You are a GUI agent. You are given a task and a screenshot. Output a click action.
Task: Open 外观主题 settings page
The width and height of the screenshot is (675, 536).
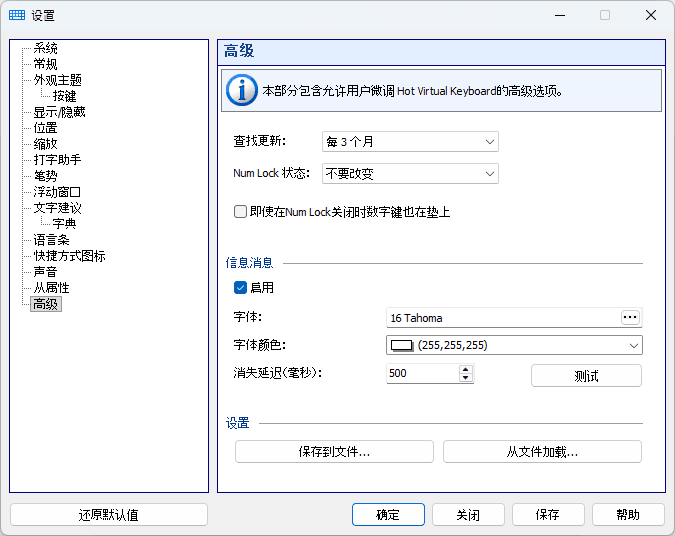click(x=57, y=80)
